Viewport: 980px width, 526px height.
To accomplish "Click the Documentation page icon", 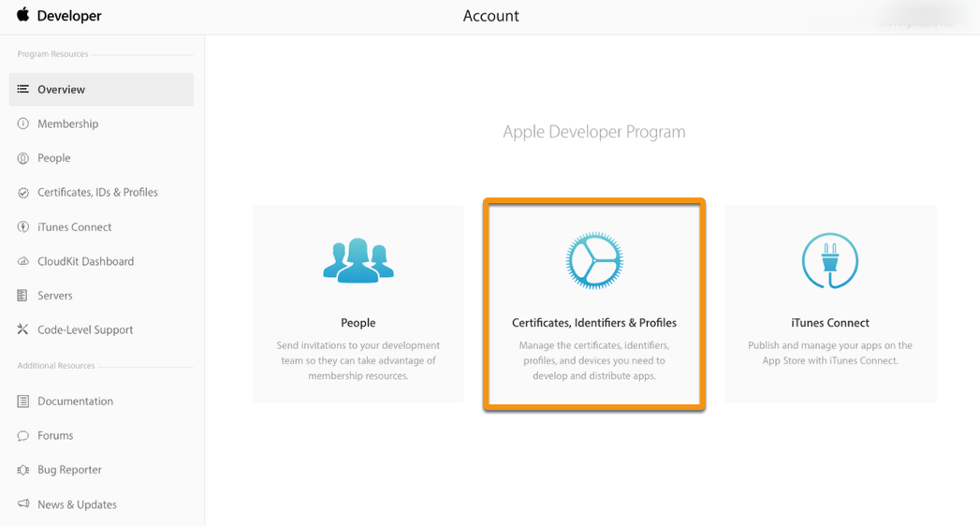I will (x=23, y=402).
